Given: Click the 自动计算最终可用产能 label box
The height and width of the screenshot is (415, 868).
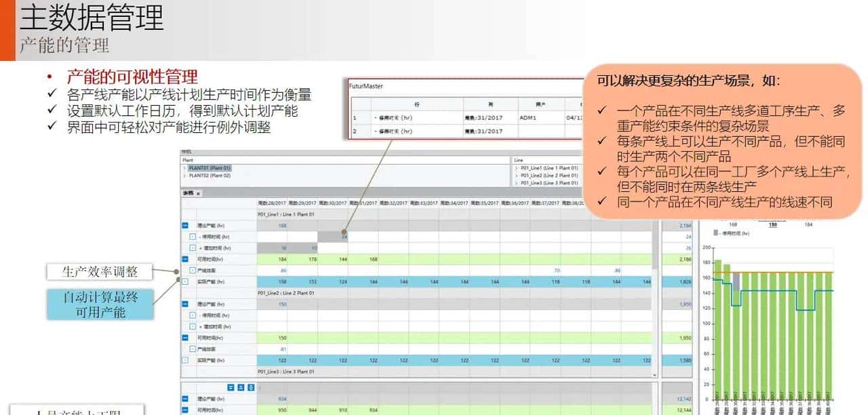Looking at the screenshot, I should tap(100, 304).
